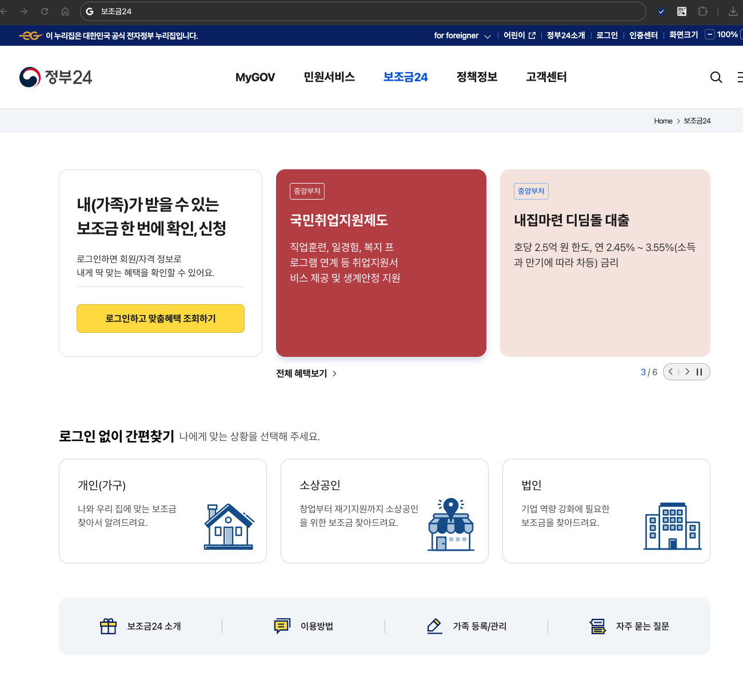Image resolution: width=743 pixels, height=700 pixels.
Task: Click the 중앙부처 tag on pink card
Action: [531, 191]
